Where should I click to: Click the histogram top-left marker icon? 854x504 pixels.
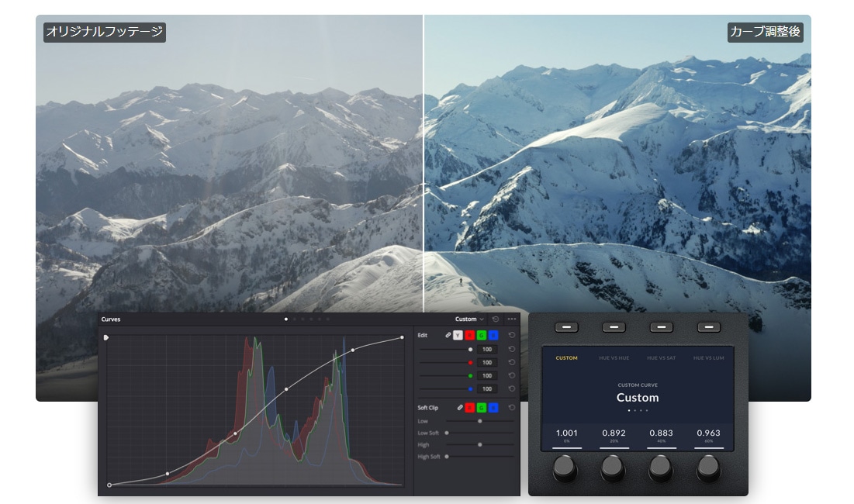tap(106, 337)
